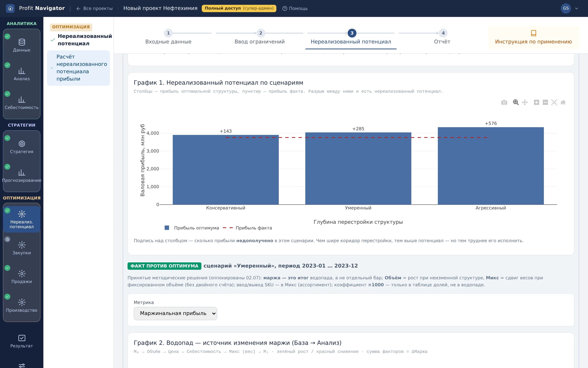This screenshot has width=588, height=368.
Task: Open the Помощь help link
Action: coord(295,8)
